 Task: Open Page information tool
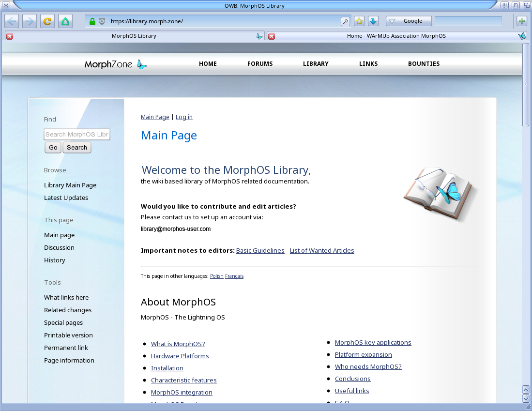pyautogui.click(x=69, y=361)
